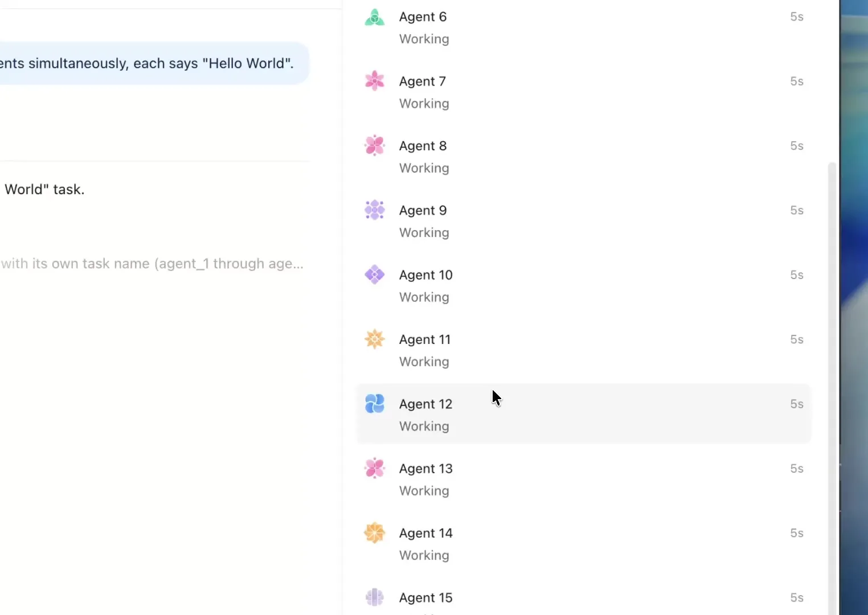Open the Agent 10 row
The image size is (868, 615).
pyautogui.click(x=584, y=285)
